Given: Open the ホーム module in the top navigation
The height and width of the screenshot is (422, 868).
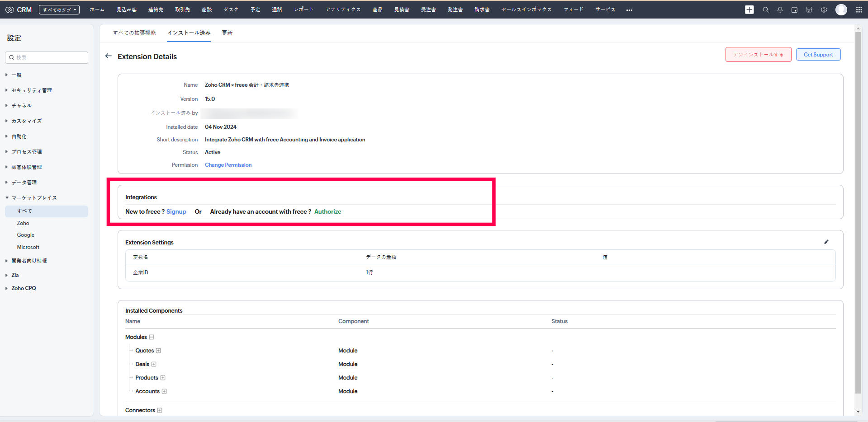Looking at the screenshot, I should (97, 9).
